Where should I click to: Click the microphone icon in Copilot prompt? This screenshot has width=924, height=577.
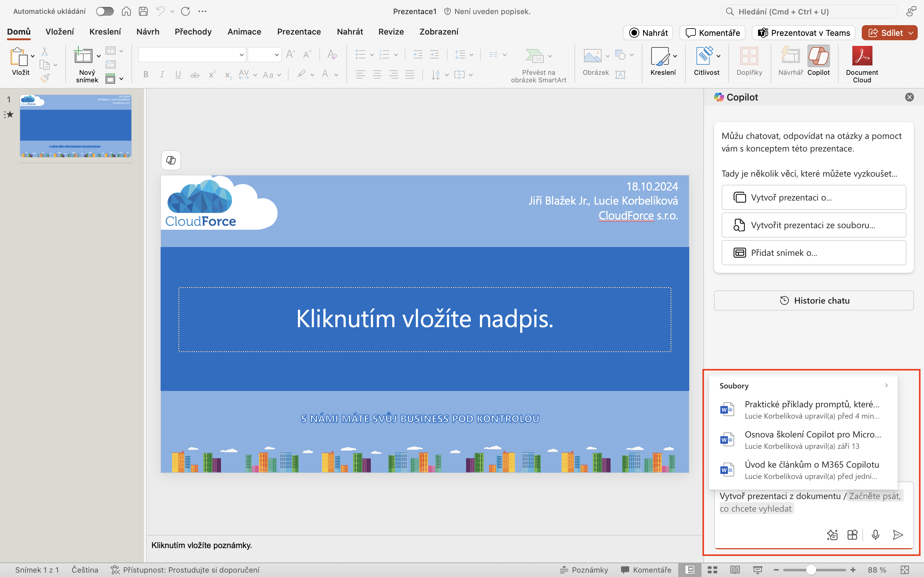[876, 535]
